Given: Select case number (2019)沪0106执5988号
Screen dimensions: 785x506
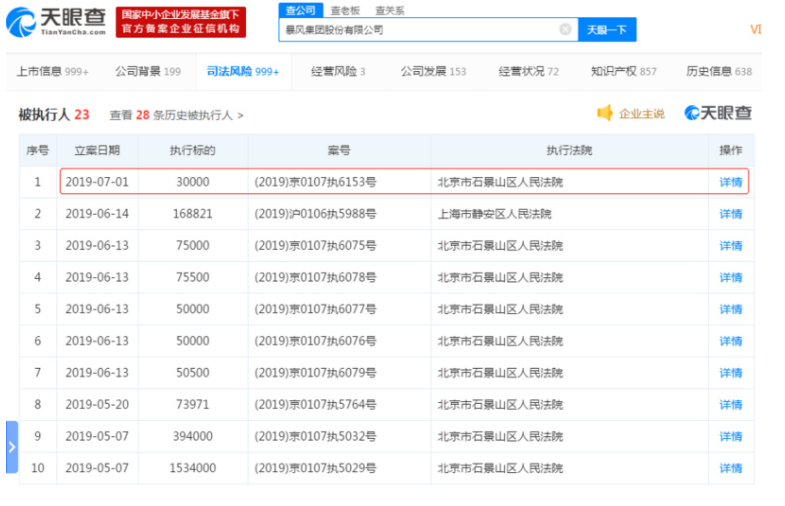Looking at the screenshot, I should point(315,214).
